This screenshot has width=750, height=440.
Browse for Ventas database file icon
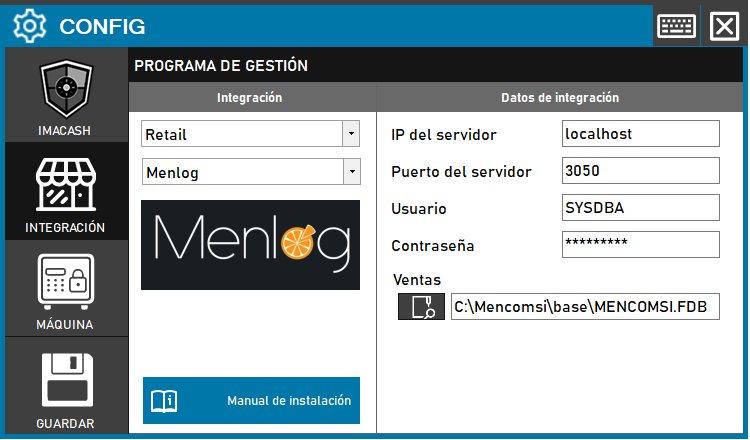(421, 307)
